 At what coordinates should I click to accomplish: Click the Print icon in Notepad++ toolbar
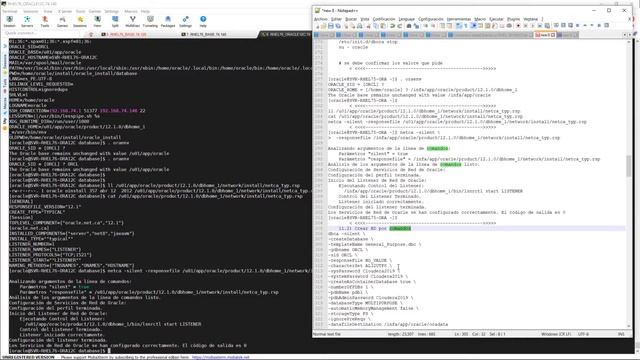tap(360, 26)
